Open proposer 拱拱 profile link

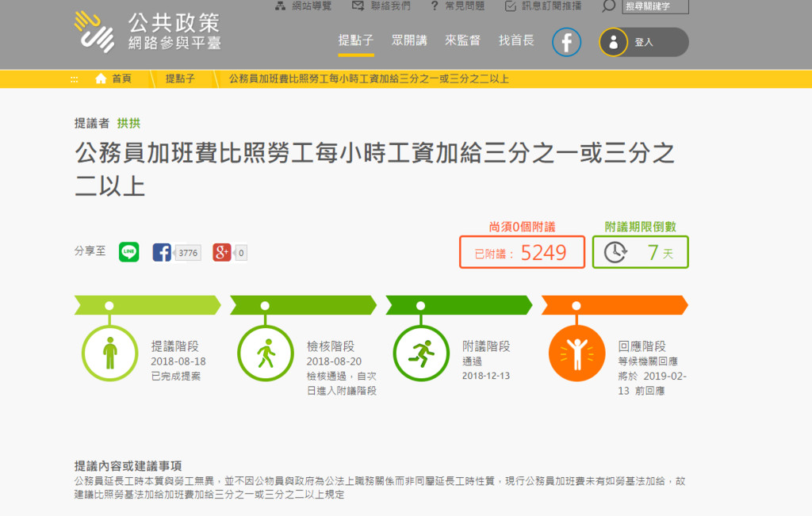(128, 123)
